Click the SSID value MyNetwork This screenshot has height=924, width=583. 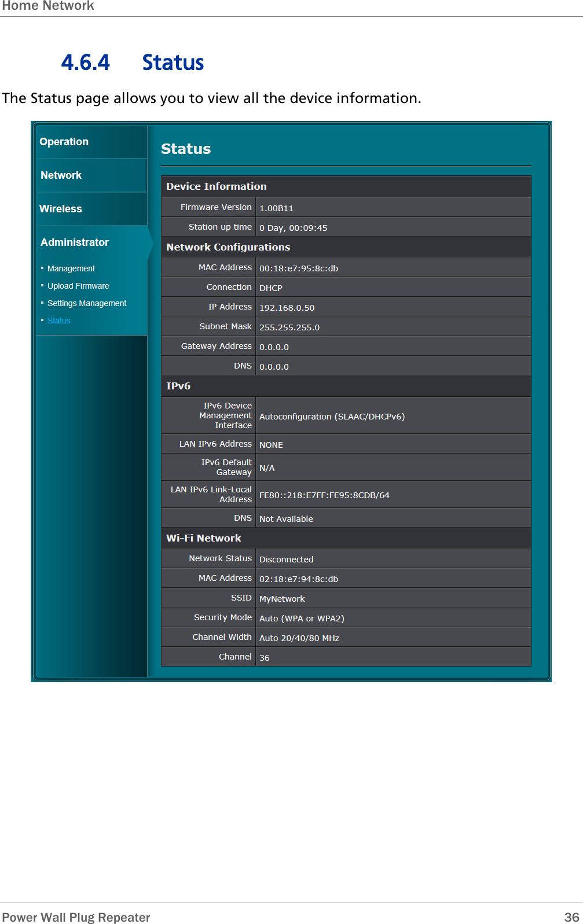pos(282,599)
